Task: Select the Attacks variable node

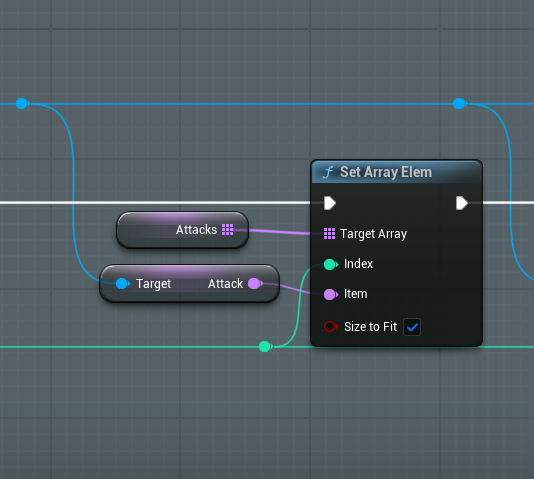Action: pyautogui.click(x=183, y=230)
